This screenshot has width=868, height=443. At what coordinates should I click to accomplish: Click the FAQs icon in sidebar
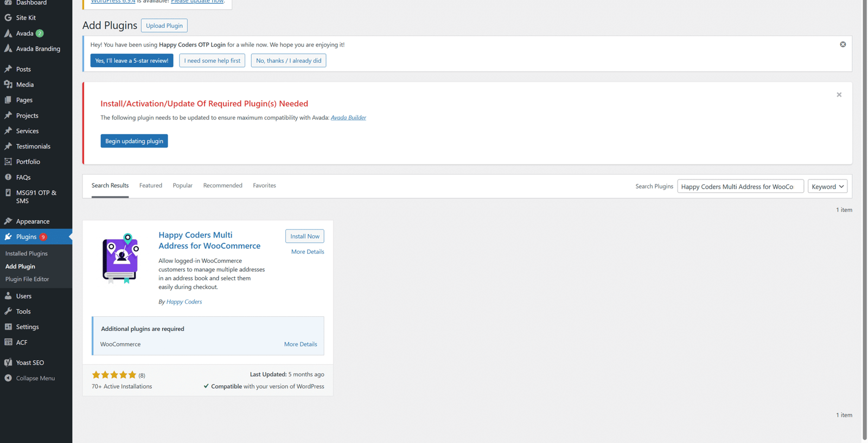pos(8,177)
